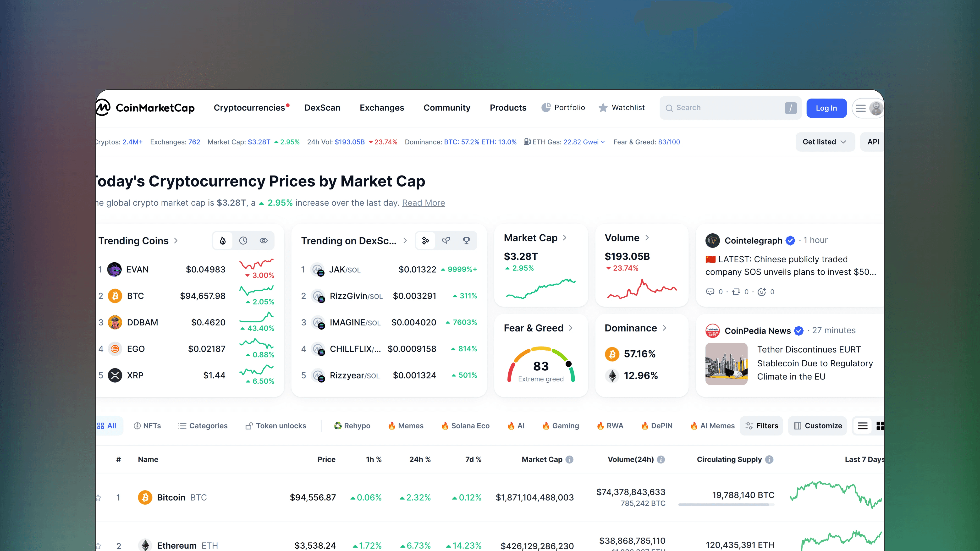Star Bitcoin to add it to watchlist

pos(99,497)
